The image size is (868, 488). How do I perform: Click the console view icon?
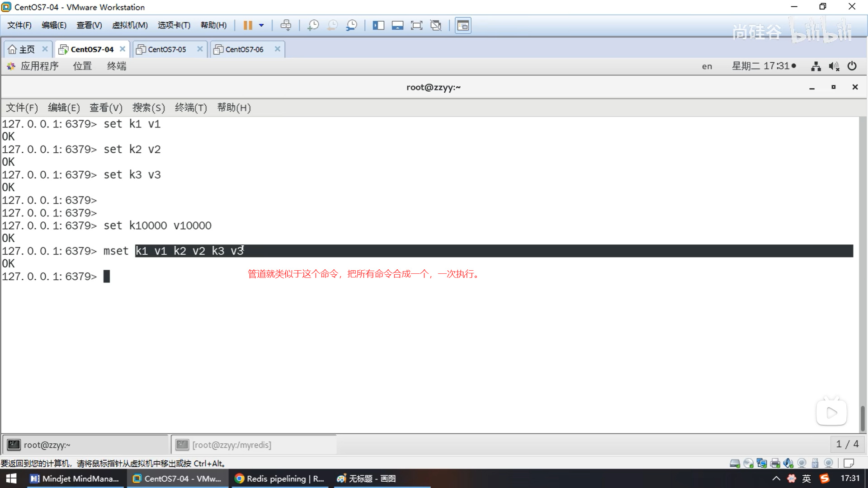click(463, 25)
